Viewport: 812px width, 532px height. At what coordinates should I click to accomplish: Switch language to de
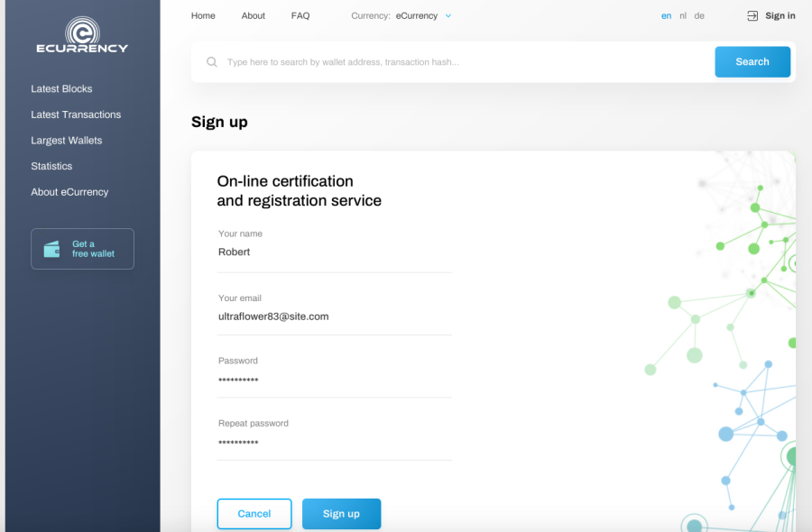click(x=699, y=16)
